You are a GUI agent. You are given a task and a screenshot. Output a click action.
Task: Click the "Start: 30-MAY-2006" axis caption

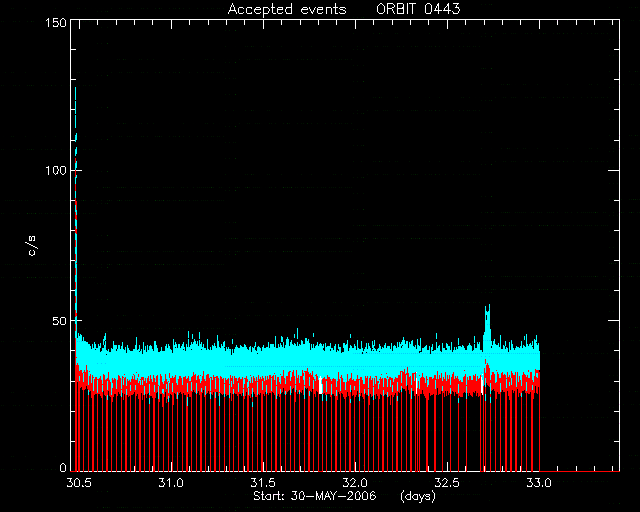[315, 496]
